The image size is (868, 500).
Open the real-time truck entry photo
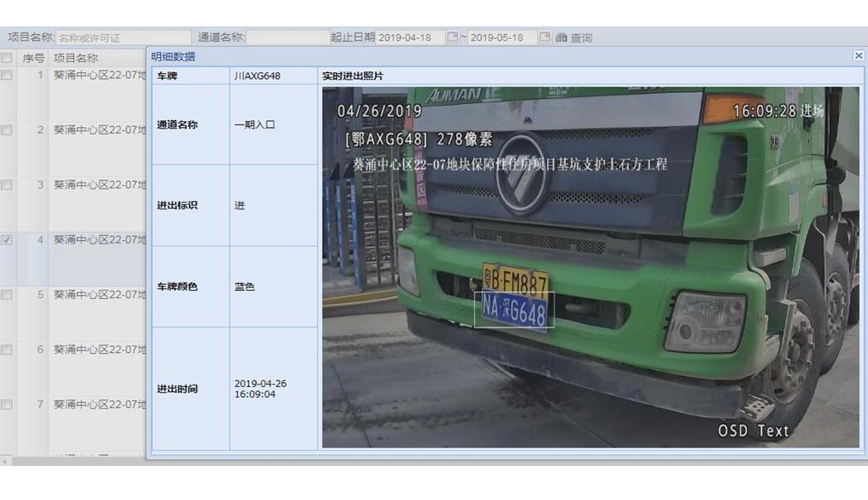[x=591, y=267]
